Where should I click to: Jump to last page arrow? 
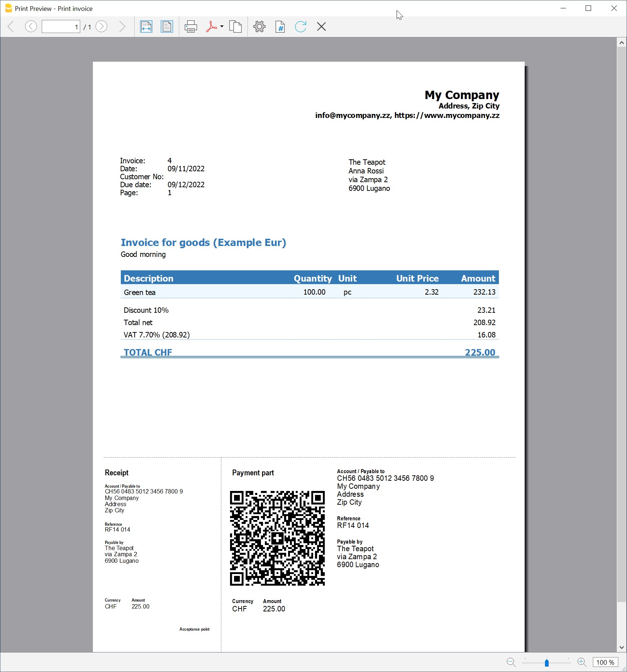[122, 26]
